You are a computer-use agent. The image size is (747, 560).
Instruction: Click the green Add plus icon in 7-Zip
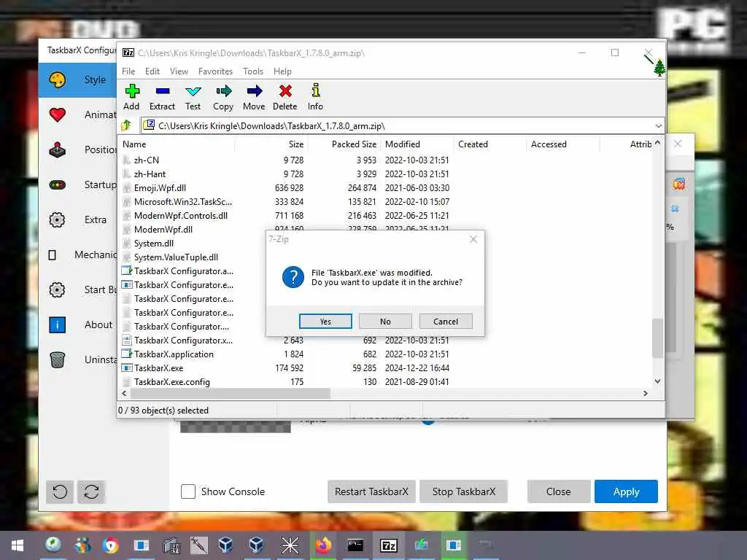coord(132,91)
